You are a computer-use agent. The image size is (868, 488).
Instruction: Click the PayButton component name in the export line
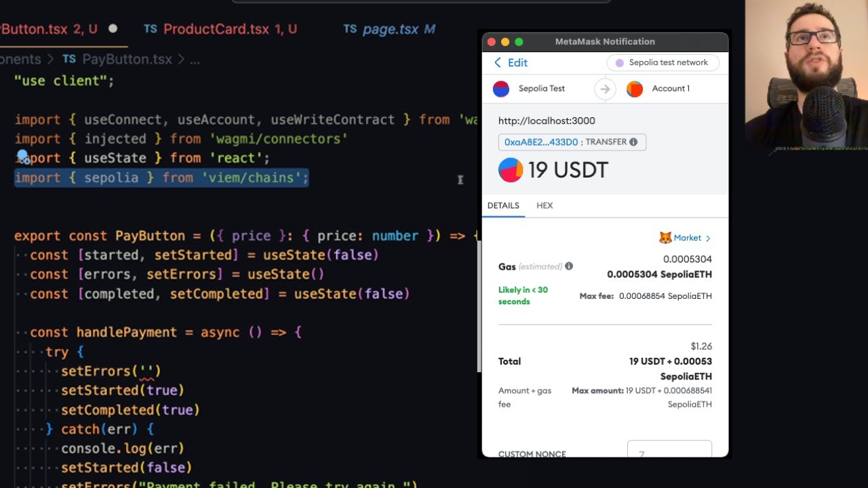click(x=150, y=236)
